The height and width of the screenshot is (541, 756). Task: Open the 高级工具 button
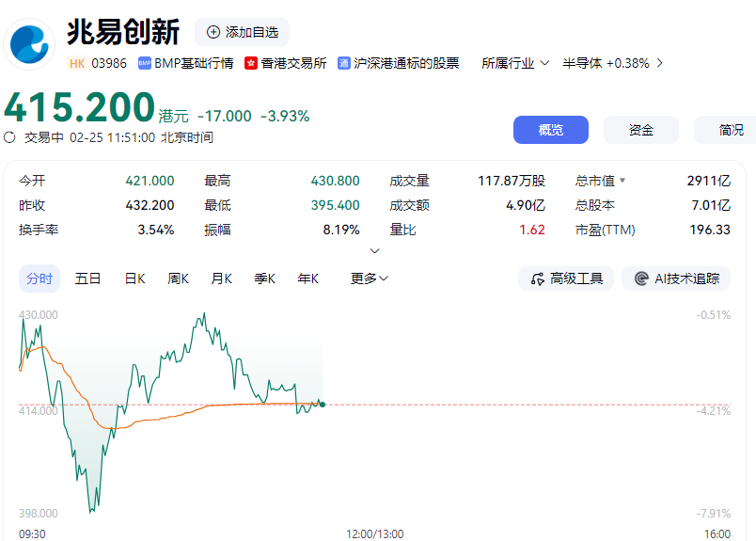click(x=566, y=278)
